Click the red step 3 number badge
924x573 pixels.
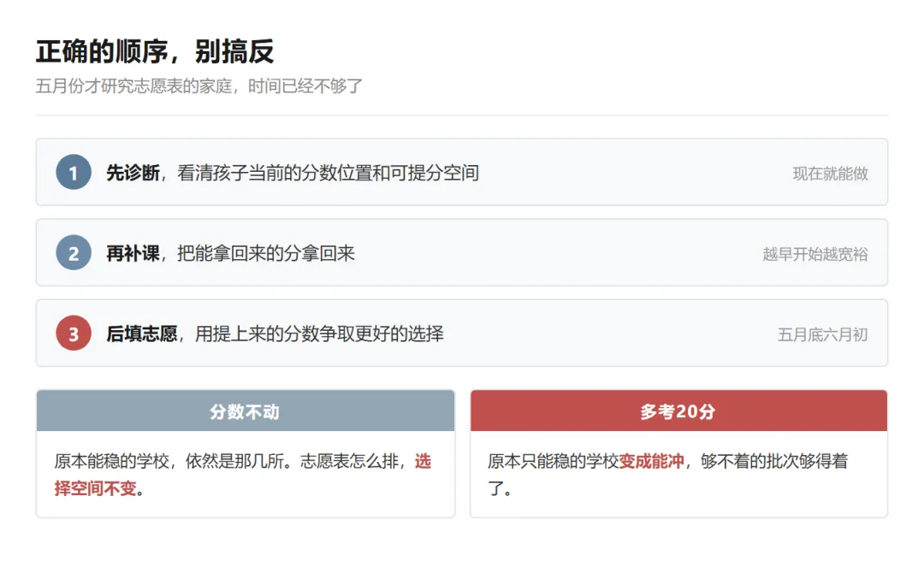click(x=74, y=334)
